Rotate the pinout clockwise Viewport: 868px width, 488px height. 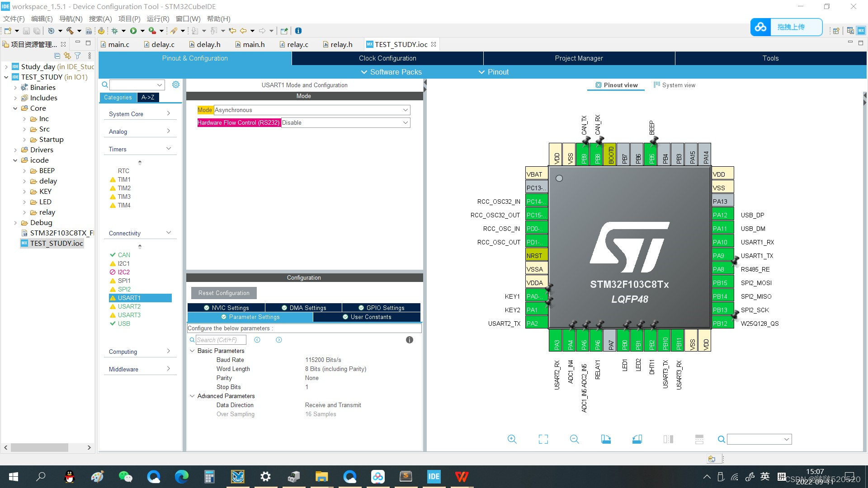[606, 439]
